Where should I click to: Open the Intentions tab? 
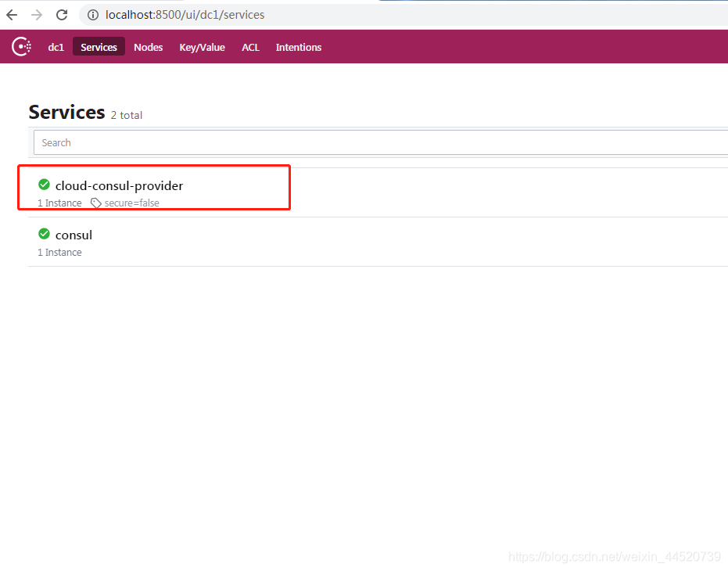298,47
